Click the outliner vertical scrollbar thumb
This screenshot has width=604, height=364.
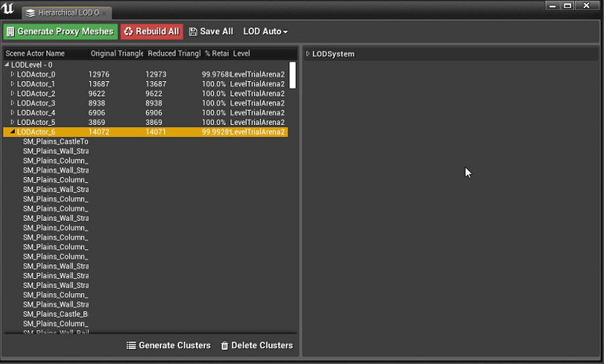coord(293,75)
